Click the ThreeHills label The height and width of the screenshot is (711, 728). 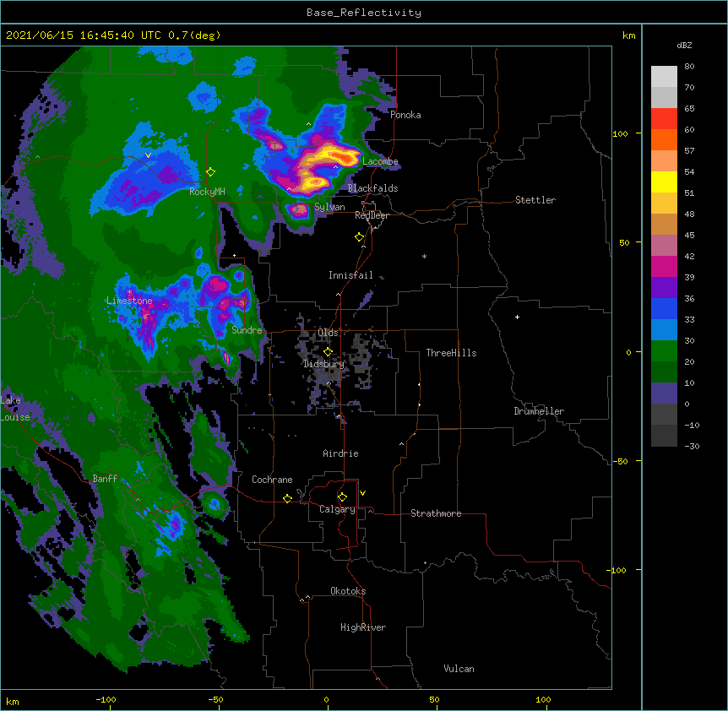(x=451, y=353)
